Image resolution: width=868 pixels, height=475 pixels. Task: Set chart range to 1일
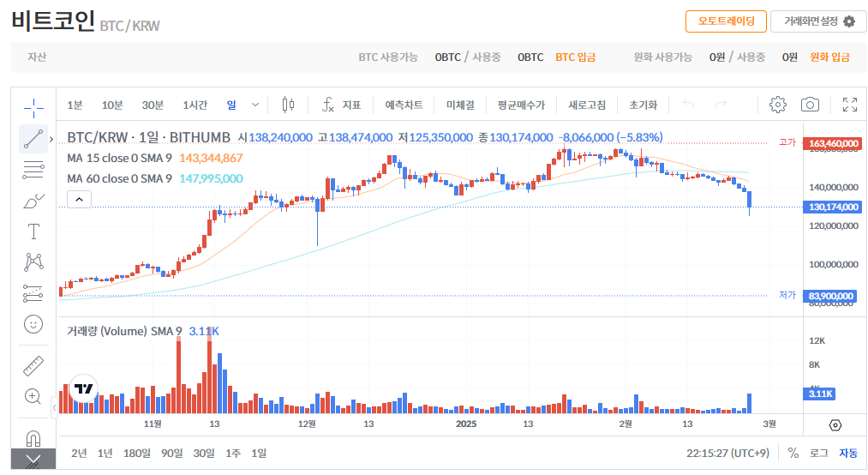coord(259,453)
